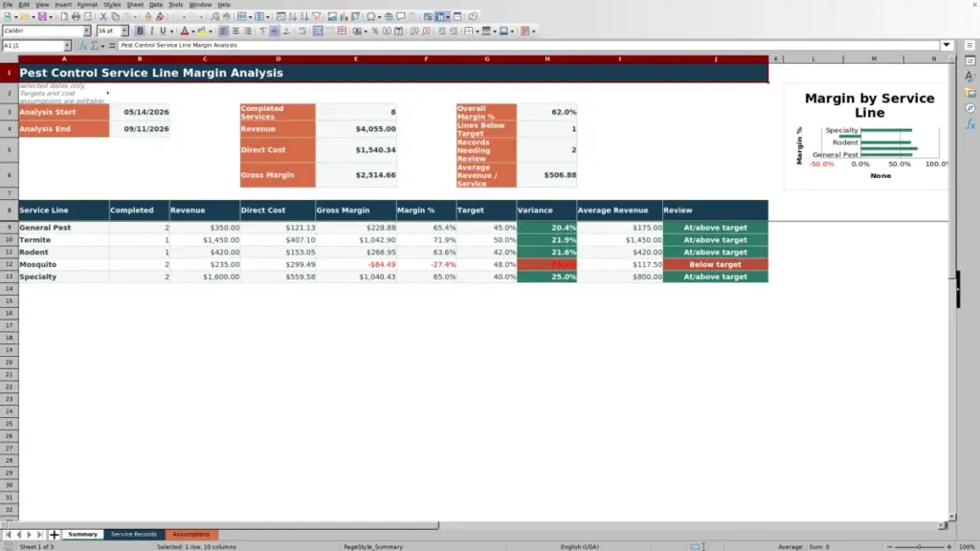Open the sidebar Navigator compass icon

click(970, 109)
